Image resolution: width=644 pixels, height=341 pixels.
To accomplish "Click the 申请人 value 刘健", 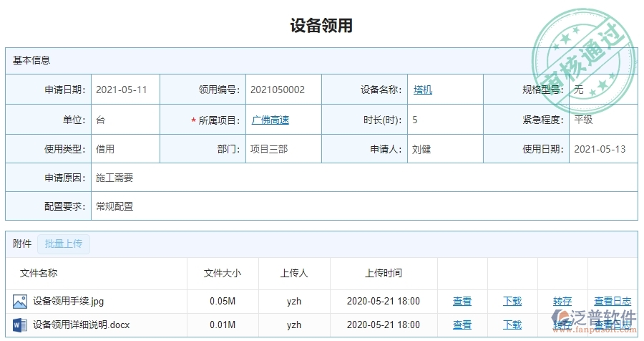I will 421,149.
